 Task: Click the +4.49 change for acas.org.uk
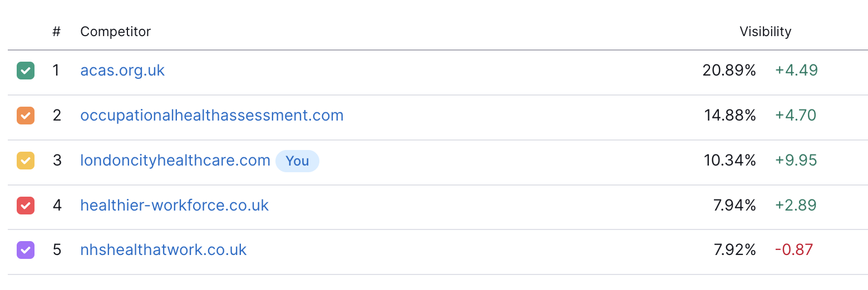click(x=796, y=71)
